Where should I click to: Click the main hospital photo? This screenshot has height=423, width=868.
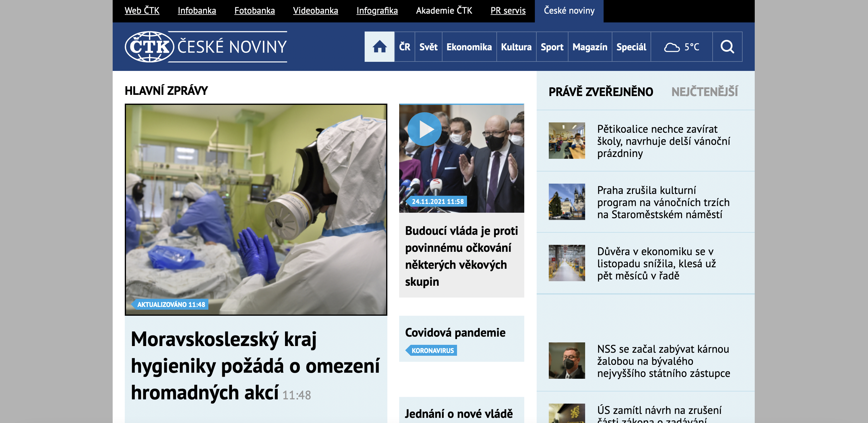point(256,209)
